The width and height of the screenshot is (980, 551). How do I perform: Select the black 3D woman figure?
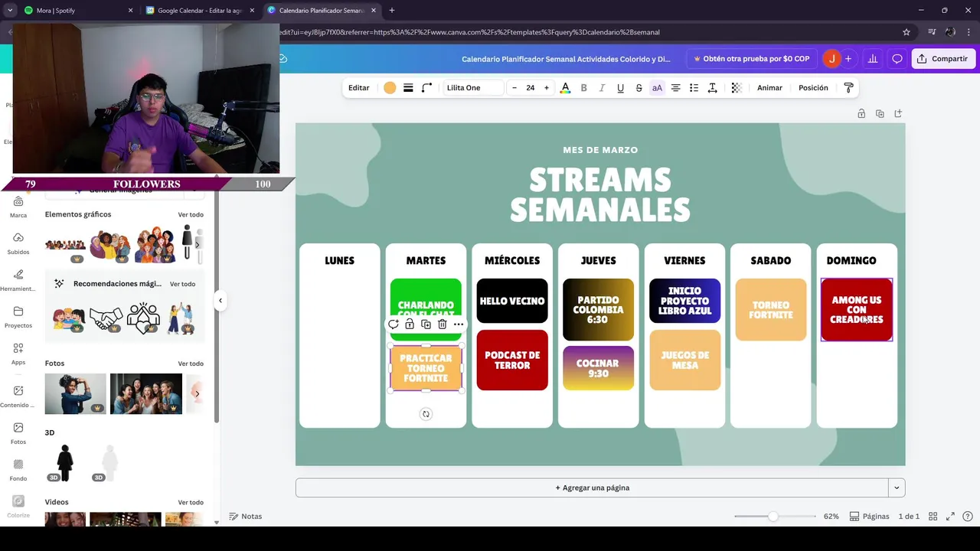(65, 463)
